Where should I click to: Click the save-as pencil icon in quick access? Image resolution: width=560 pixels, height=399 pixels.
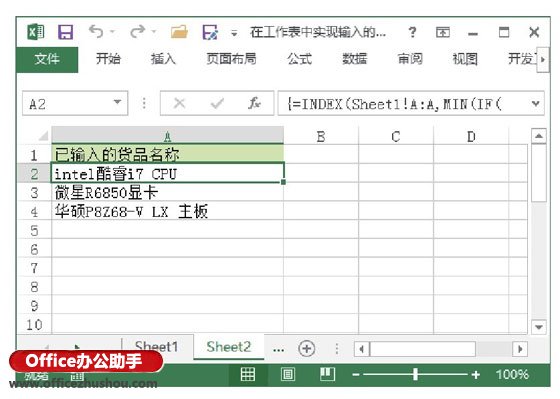point(210,32)
